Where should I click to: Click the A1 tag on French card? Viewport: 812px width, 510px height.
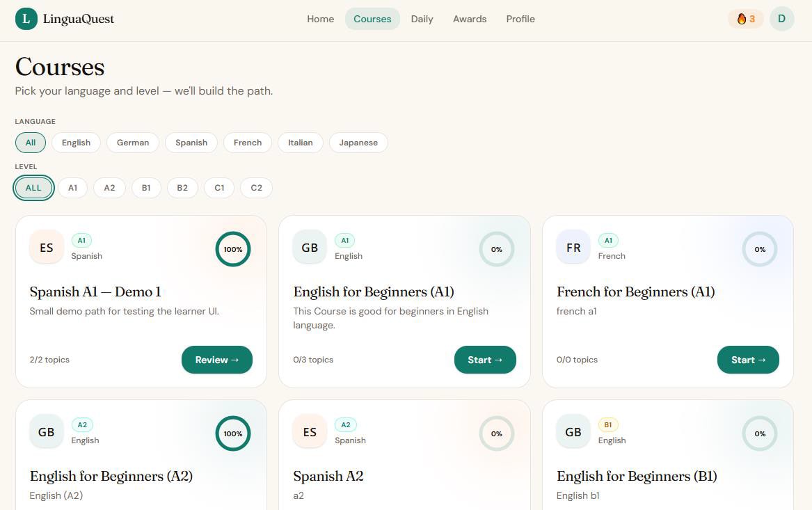[609, 240]
